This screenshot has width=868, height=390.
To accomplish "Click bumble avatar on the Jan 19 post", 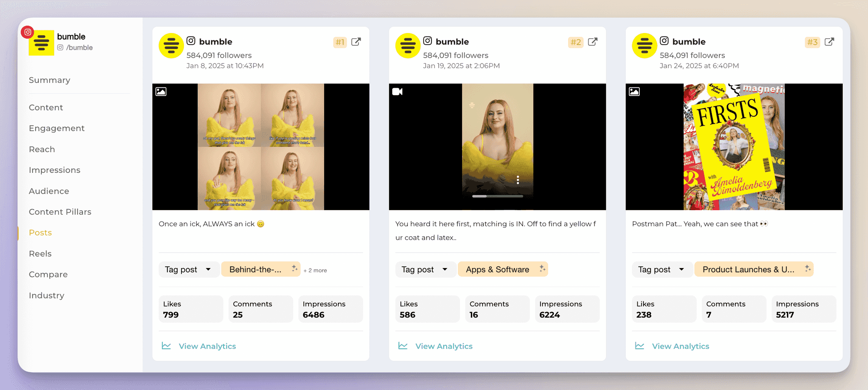I will pos(408,46).
